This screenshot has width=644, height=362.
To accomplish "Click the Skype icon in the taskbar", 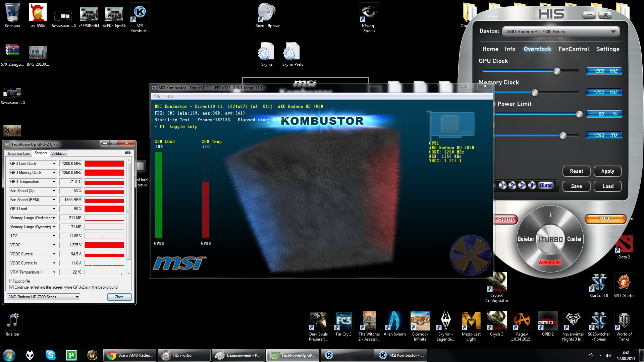I will coord(51,355).
